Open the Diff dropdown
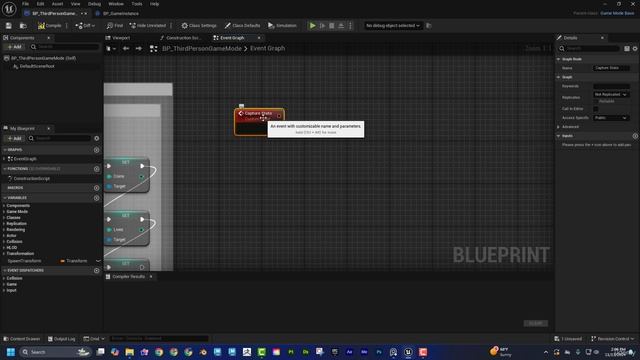Viewport: 640px width, 360px height. (85, 26)
